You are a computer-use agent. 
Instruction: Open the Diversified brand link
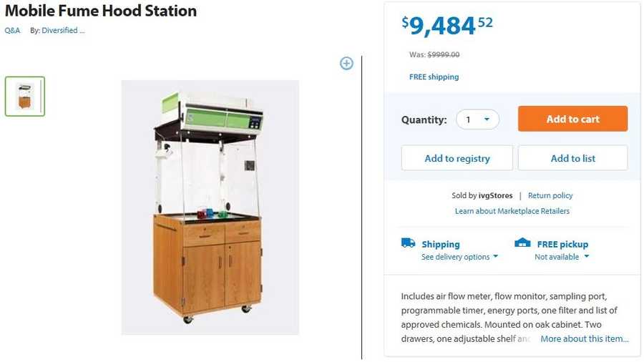63,31
